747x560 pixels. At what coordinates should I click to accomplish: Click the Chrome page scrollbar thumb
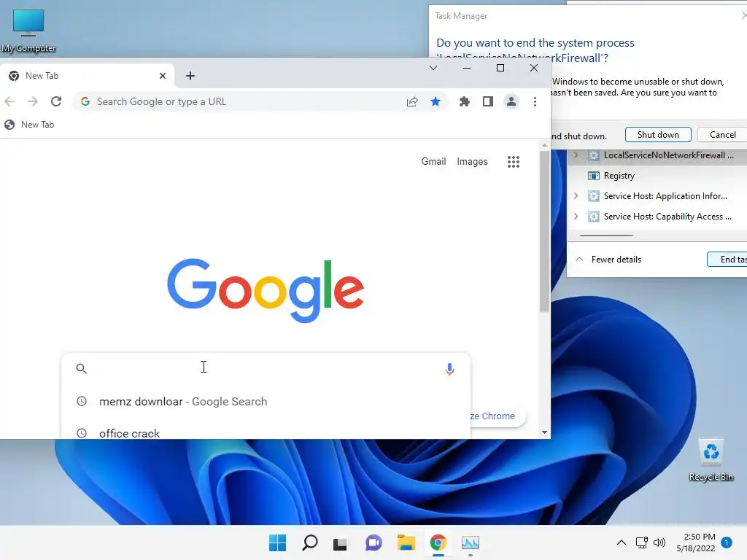click(544, 232)
